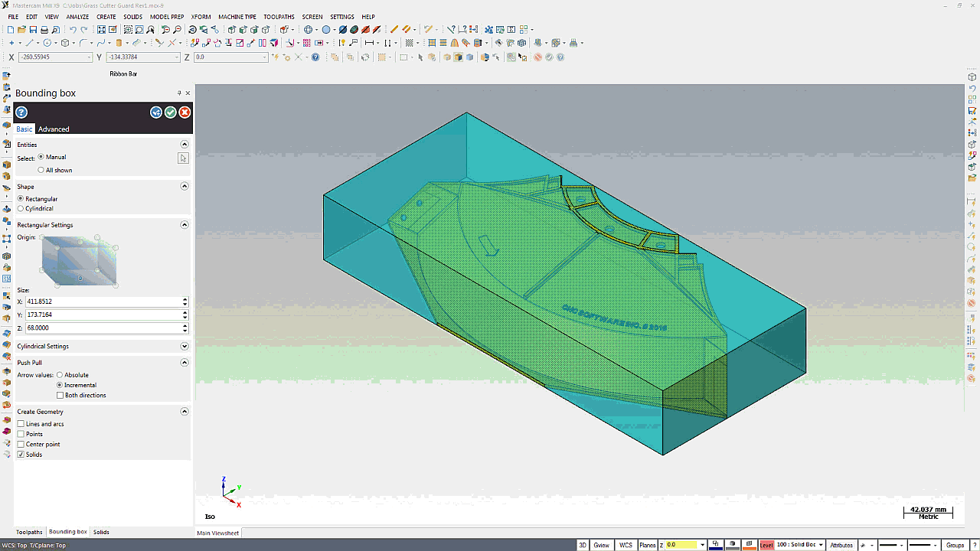This screenshot has width=980, height=551.
Task: Open the Bounding box help icon
Action: coord(21,112)
